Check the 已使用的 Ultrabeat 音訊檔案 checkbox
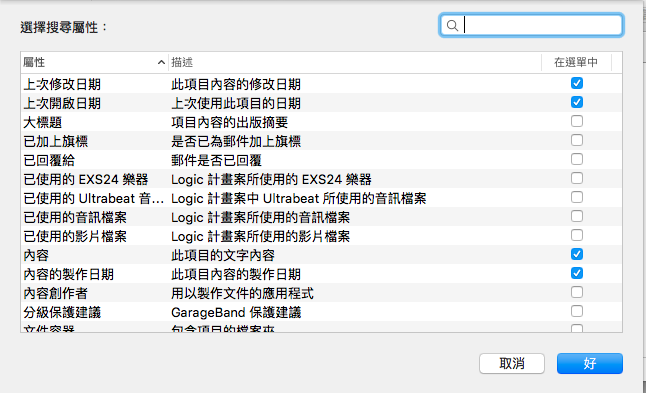Image resolution: width=646 pixels, height=393 pixels. coord(577,197)
